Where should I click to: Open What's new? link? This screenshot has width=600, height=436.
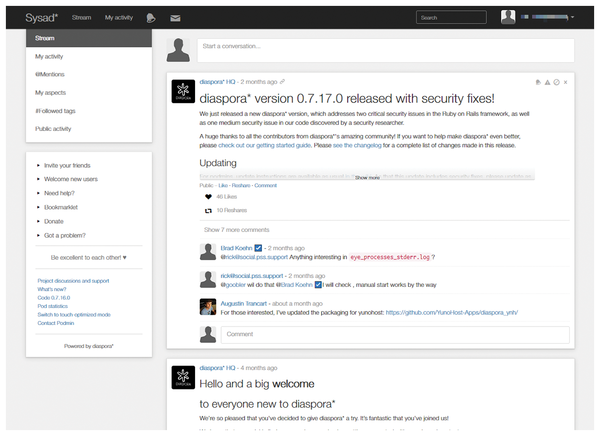(x=52, y=289)
